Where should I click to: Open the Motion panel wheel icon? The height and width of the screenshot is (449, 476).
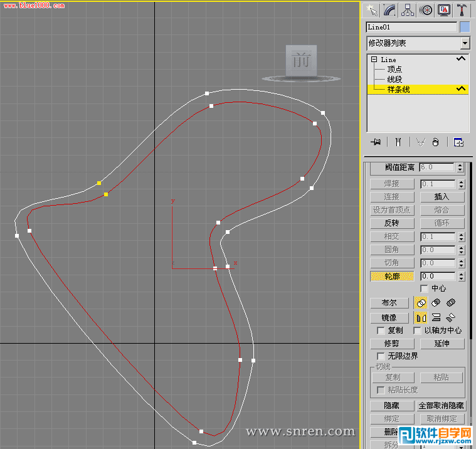(x=426, y=9)
